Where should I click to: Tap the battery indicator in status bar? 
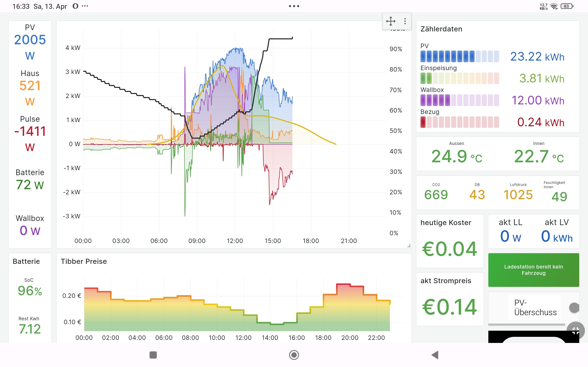click(567, 6)
